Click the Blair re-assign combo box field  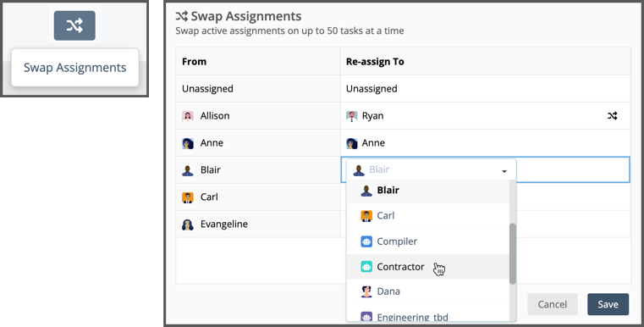click(x=432, y=170)
